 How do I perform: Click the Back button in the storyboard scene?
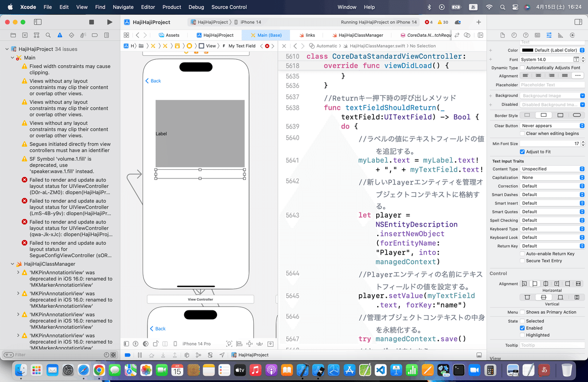click(x=153, y=81)
